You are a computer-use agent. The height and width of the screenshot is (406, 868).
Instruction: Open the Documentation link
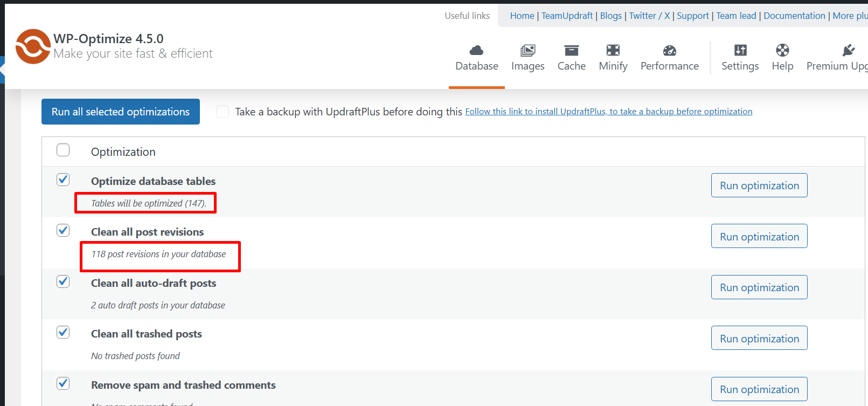(794, 16)
